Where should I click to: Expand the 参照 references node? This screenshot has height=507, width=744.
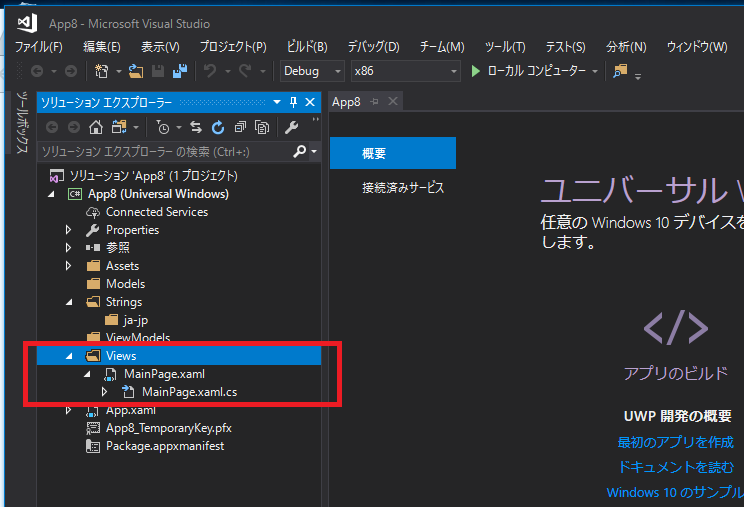coord(68,248)
